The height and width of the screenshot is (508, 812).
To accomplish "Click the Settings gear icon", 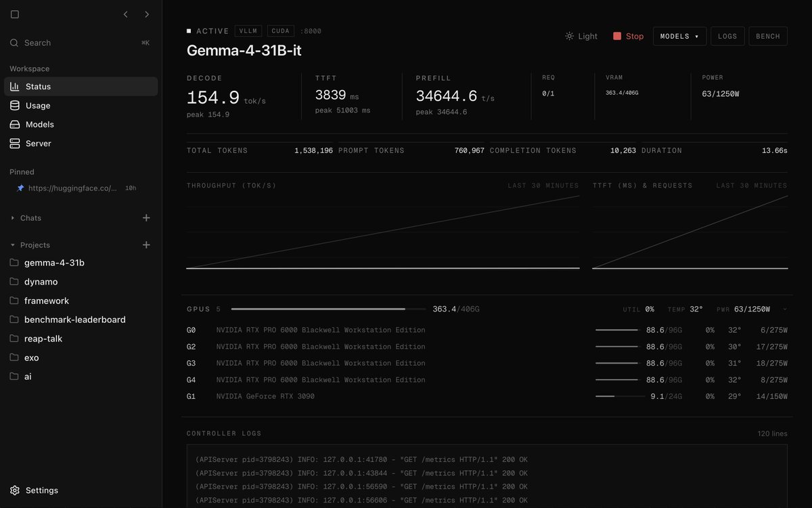I will 14,490.
